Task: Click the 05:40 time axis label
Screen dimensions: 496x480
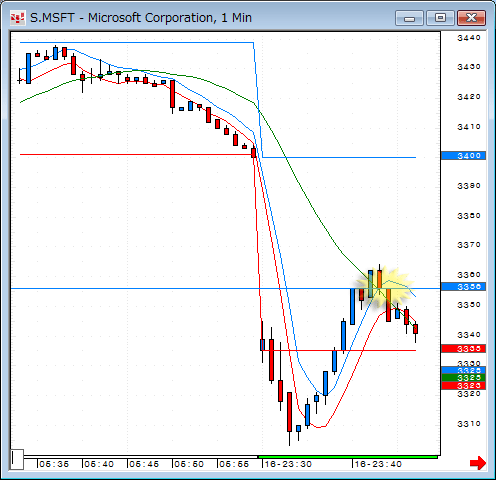Action: [99, 464]
